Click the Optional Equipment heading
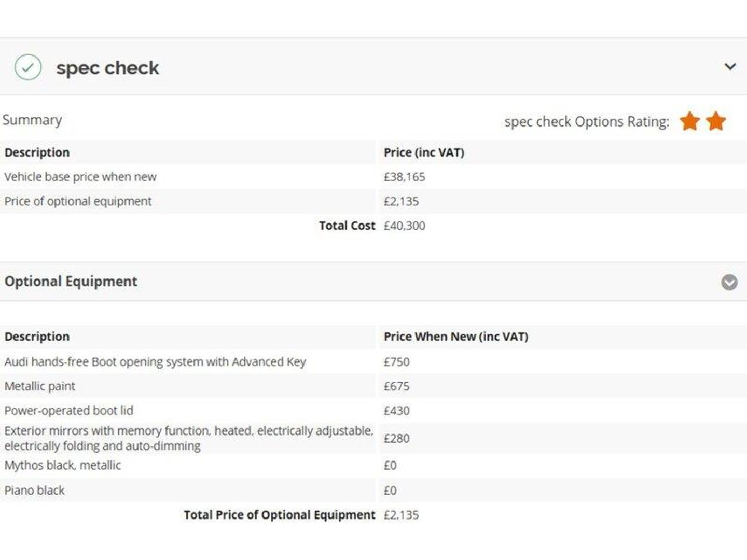This screenshot has height=560, width=747. tap(71, 282)
